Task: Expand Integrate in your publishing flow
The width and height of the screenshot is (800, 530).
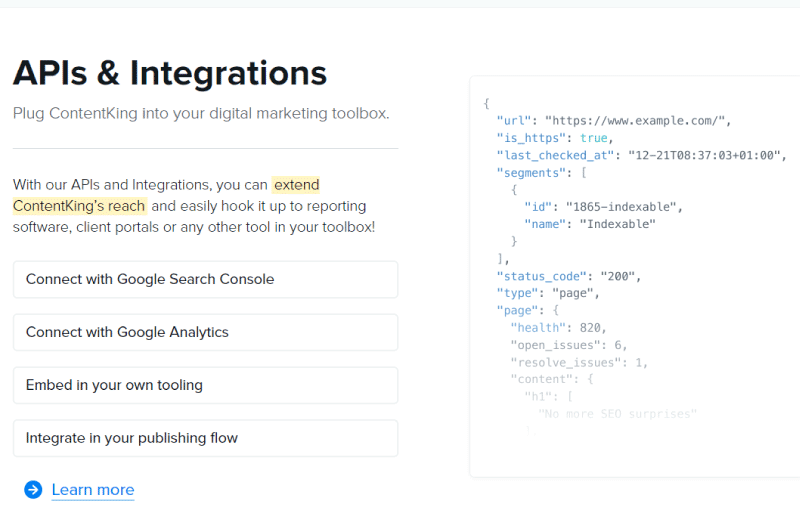Action: coord(206,438)
